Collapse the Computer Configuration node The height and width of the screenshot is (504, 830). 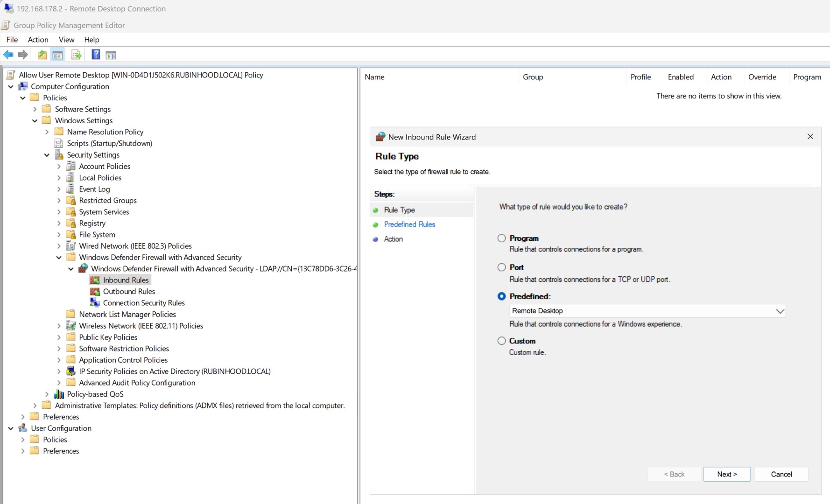(11, 86)
